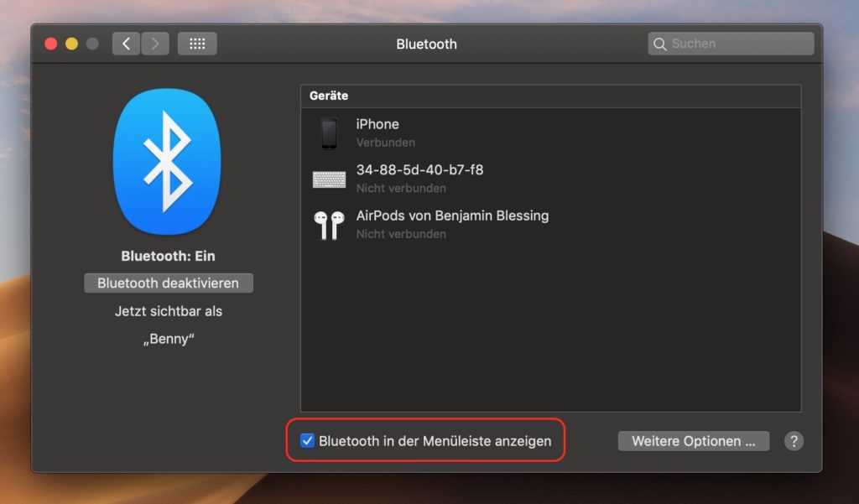
Task: Minimize the window with yellow button
Action: coord(72,44)
